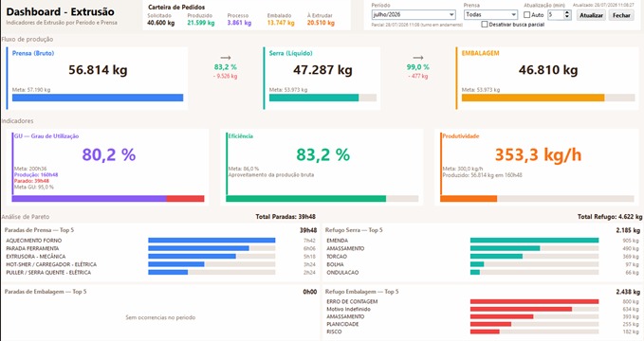Click the Produzido value 21.599 kg
The width and height of the screenshot is (644, 341).
click(x=201, y=23)
